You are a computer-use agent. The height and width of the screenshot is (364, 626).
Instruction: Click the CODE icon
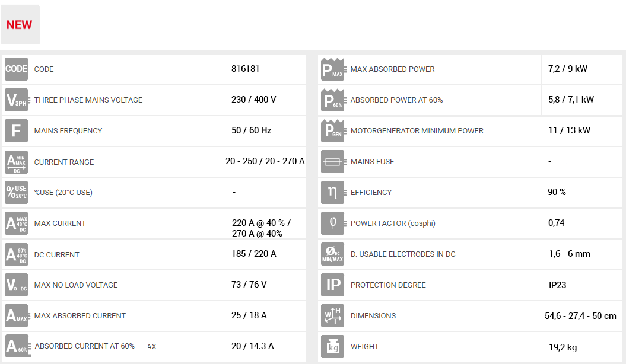point(17,69)
